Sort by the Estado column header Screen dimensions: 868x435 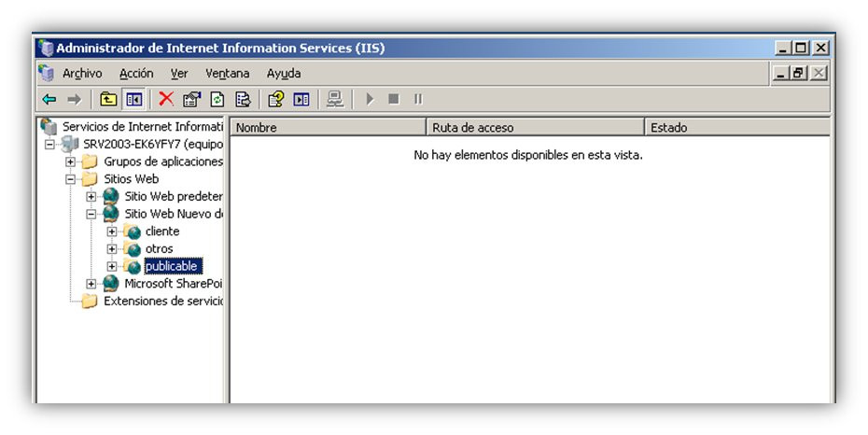[738, 127]
